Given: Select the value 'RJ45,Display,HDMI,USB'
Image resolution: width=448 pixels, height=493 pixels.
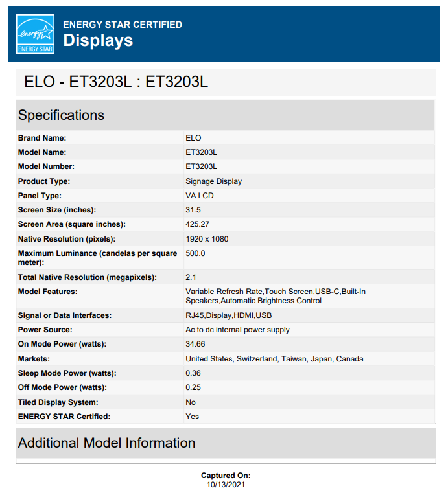Looking at the screenshot, I should [x=228, y=315].
